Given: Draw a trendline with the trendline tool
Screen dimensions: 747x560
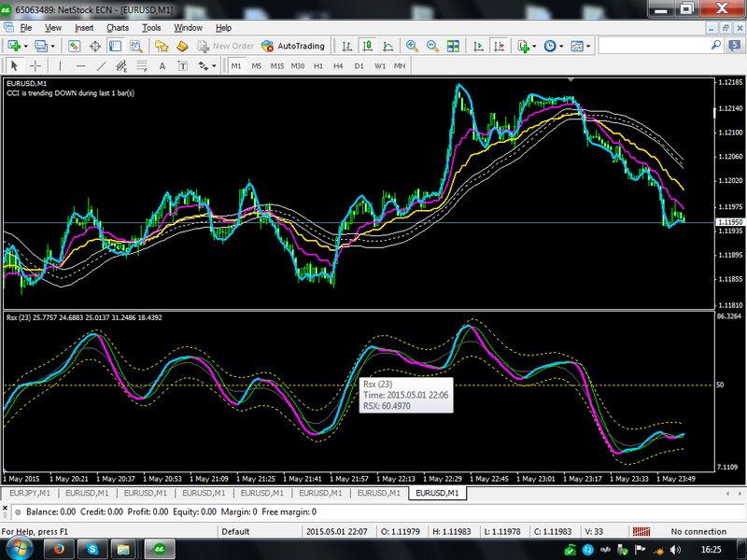Looking at the screenshot, I should 101,66.
